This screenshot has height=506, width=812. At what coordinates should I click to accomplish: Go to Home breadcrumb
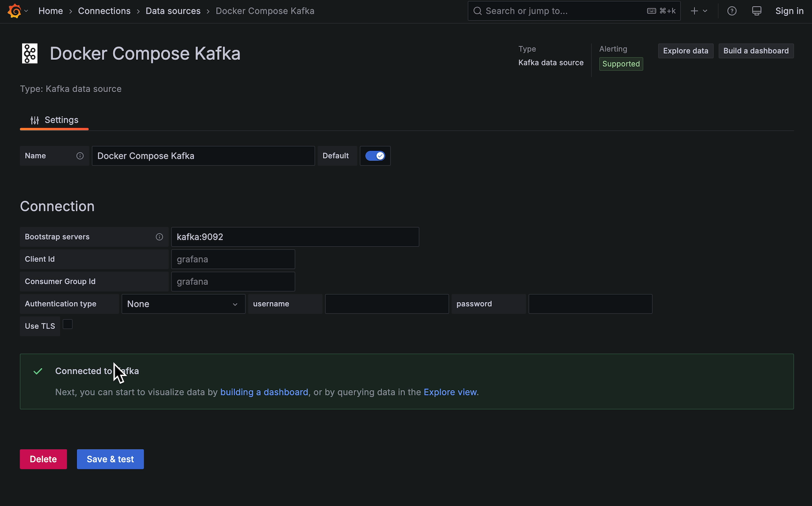pyautogui.click(x=51, y=11)
